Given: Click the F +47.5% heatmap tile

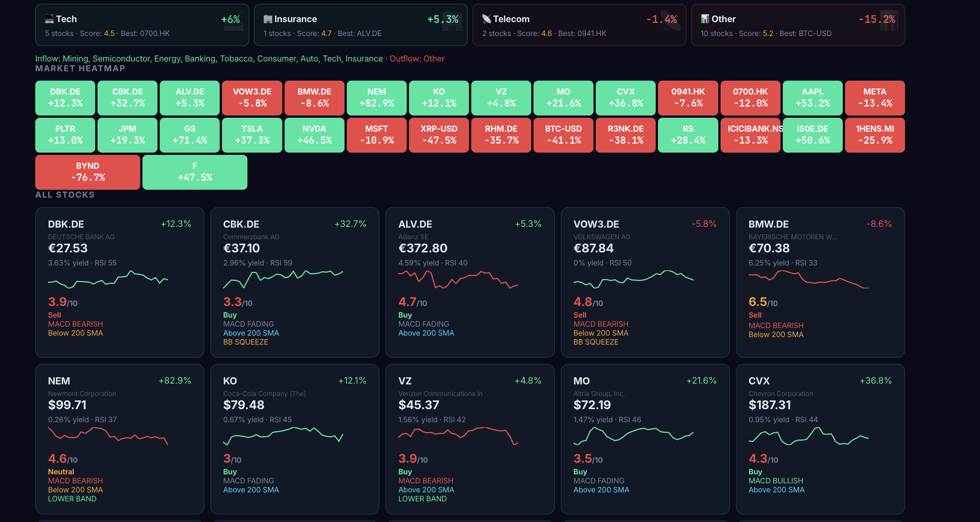Looking at the screenshot, I should tap(195, 172).
